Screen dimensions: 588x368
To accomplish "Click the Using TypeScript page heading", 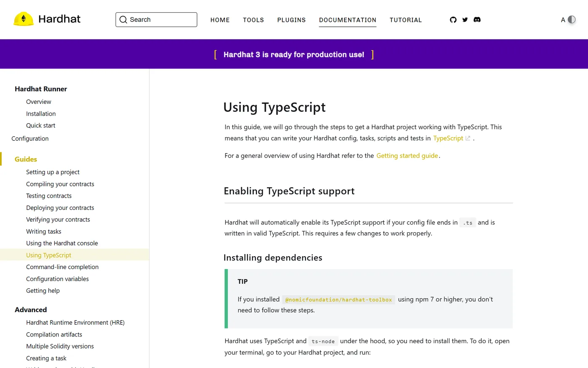I will [275, 107].
